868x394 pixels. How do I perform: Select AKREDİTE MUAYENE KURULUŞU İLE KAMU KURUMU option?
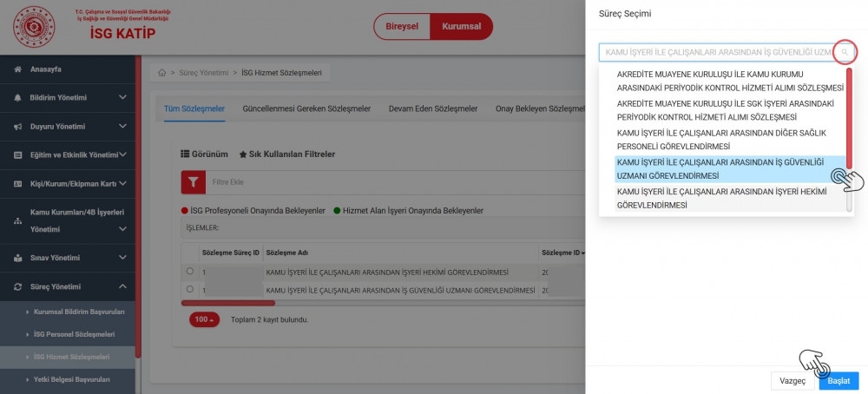pyautogui.click(x=730, y=82)
